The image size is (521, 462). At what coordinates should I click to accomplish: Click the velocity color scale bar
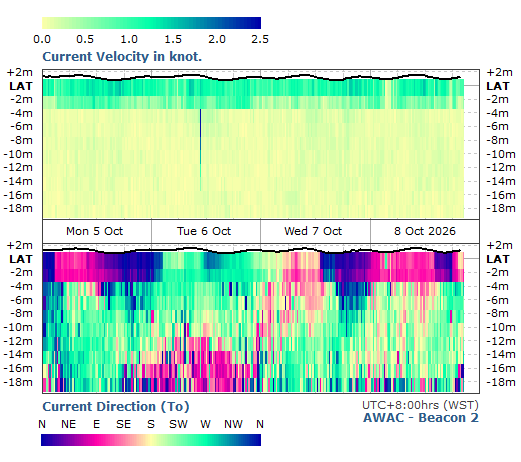(x=151, y=23)
